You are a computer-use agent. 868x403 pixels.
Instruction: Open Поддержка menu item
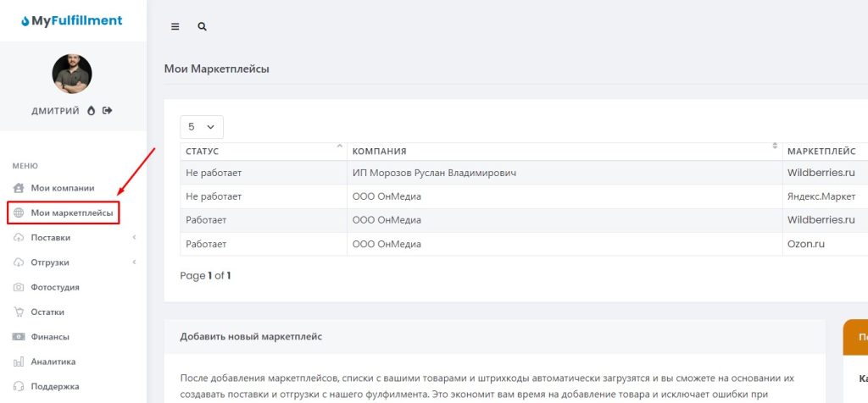pos(55,386)
